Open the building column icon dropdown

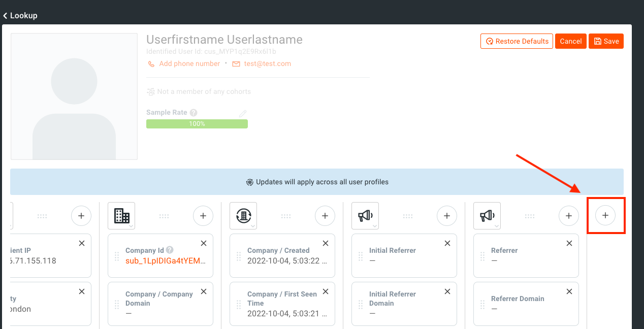(x=121, y=216)
